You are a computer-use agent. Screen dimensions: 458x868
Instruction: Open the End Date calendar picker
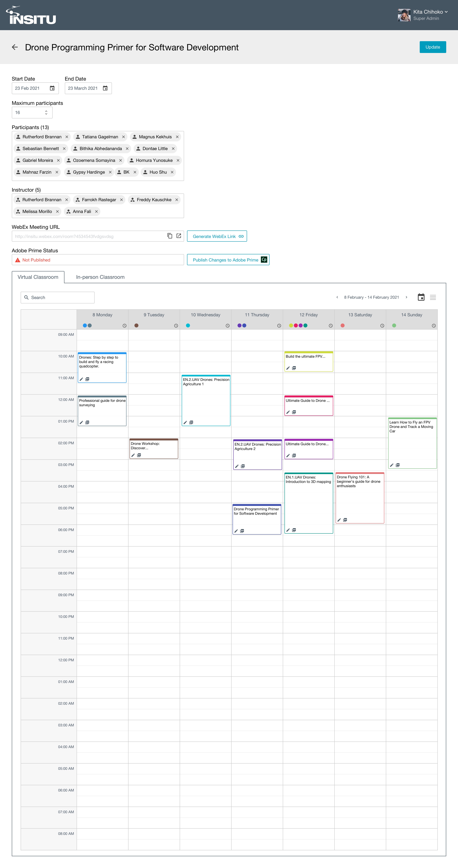click(105, 88)
